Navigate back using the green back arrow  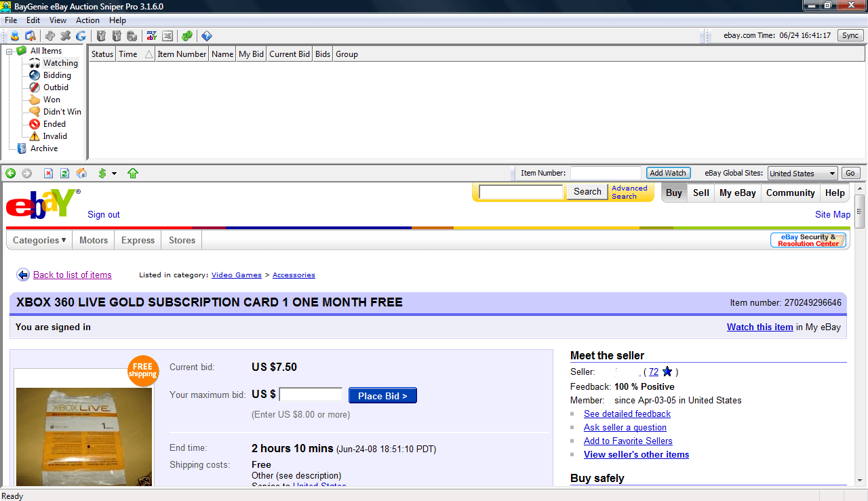click(x=10, y=173)
